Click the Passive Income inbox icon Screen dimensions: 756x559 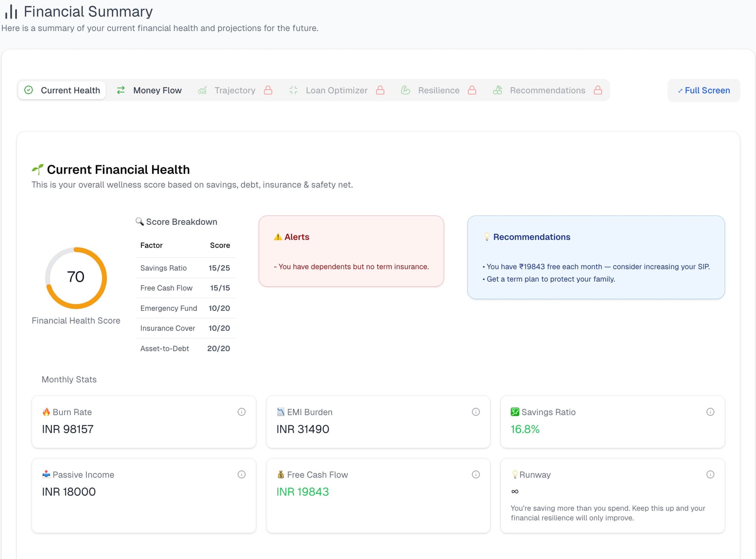point(46,474)
